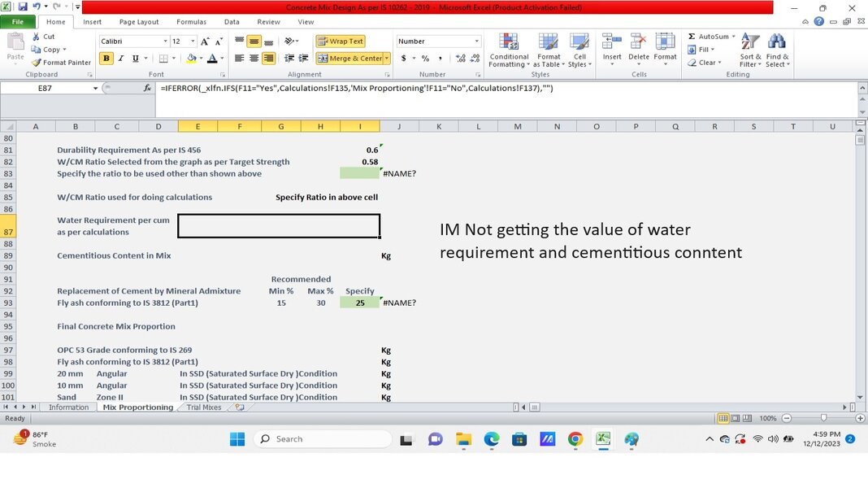
Task: Open Conditional Formatting menu
Action: coord(509,50)
